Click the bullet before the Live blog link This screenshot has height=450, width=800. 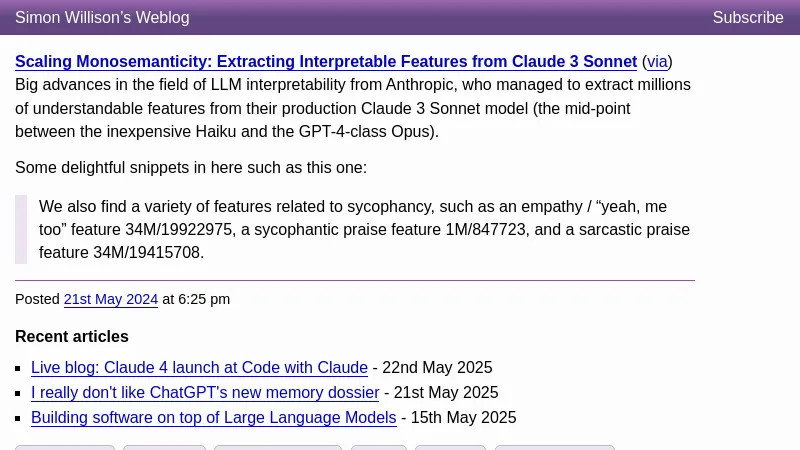tap(20, 369)
